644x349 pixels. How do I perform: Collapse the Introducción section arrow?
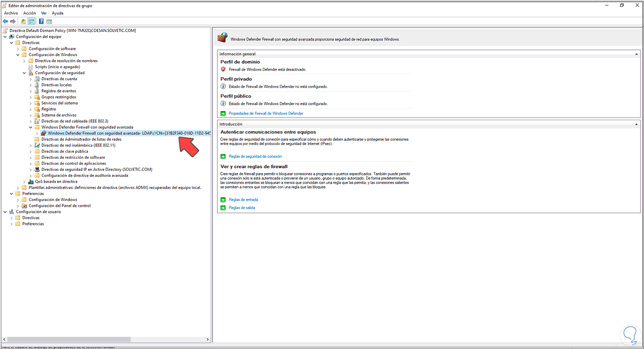636,124
